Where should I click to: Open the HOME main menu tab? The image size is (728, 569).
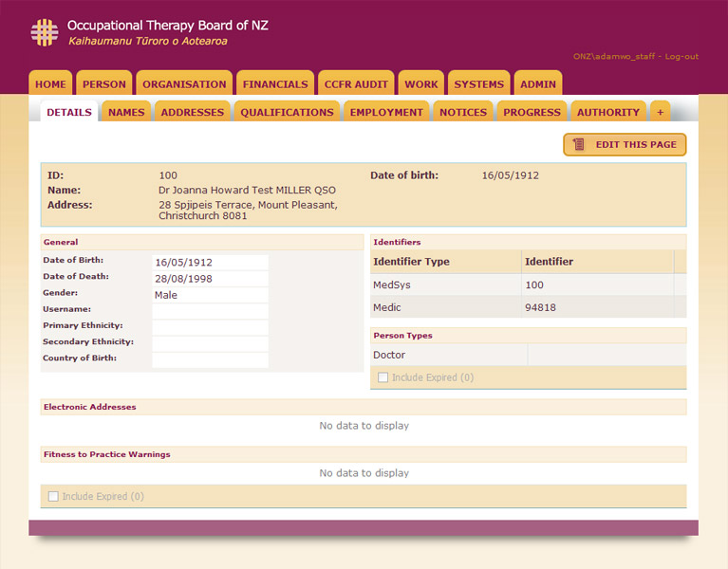coord(51,84)
